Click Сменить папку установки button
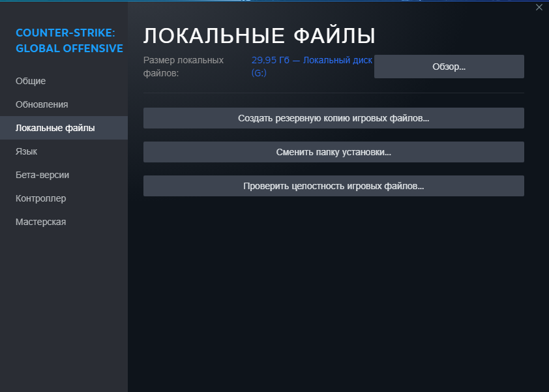Viewport: 549px width, 392px height. 333,152
